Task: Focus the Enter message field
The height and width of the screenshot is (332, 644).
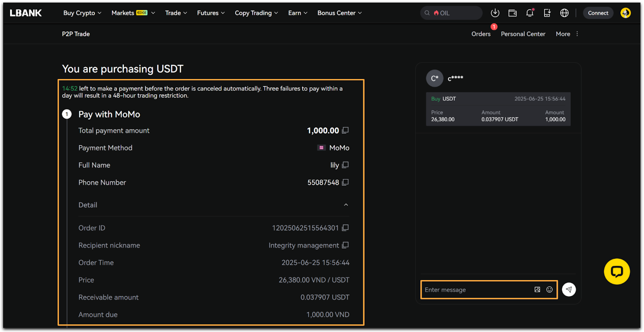Action: 475,290
